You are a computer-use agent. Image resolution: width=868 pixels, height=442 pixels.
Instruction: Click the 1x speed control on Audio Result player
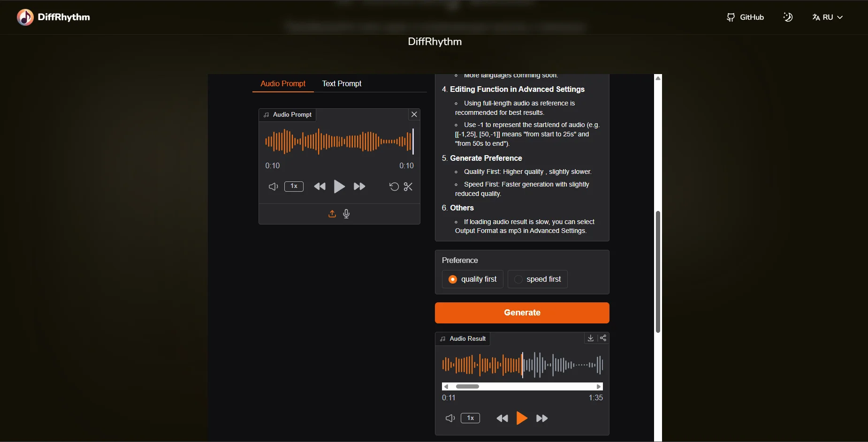[x=470, y=418]
